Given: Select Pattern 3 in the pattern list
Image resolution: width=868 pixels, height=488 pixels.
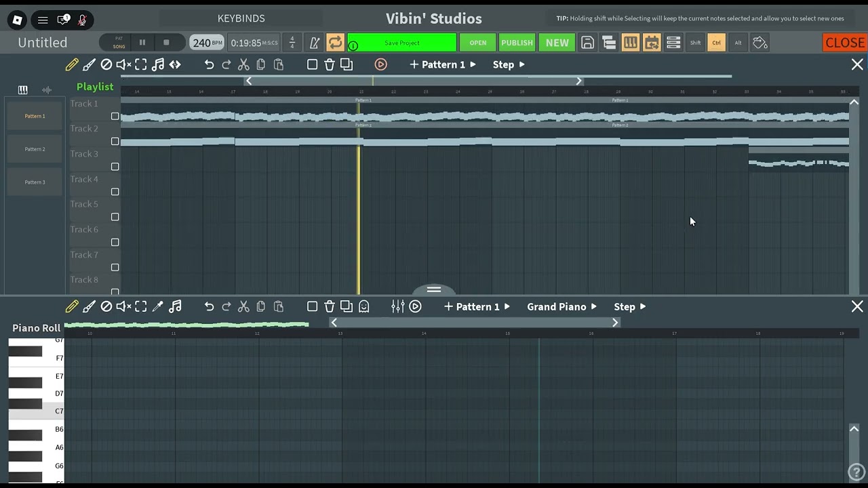Looking at the screenshot, I should point(35,182).
